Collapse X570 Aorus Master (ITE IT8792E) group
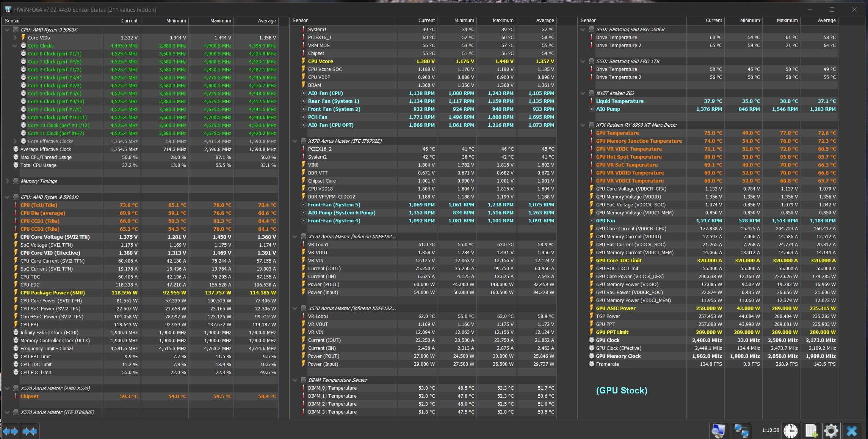 point(295,141)
